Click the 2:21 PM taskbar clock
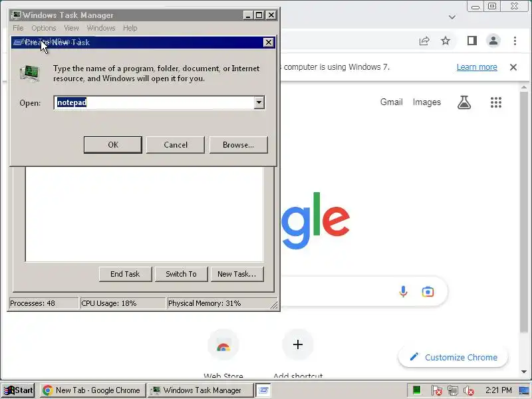 (x=498, y=390)
